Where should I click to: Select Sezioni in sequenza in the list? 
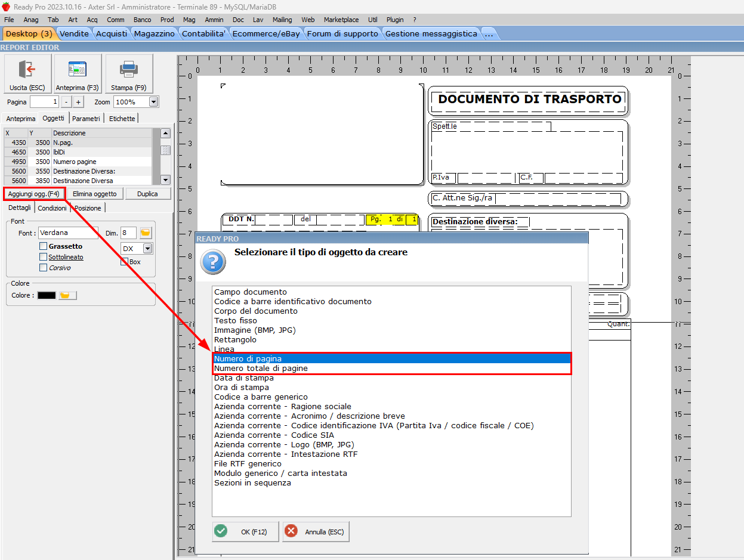tap(391, 483)
